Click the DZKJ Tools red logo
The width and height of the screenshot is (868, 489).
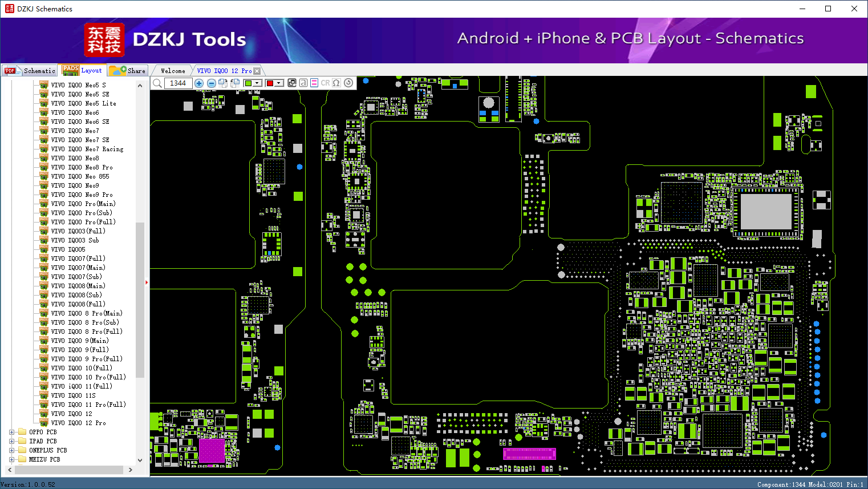tap(104, 40)
